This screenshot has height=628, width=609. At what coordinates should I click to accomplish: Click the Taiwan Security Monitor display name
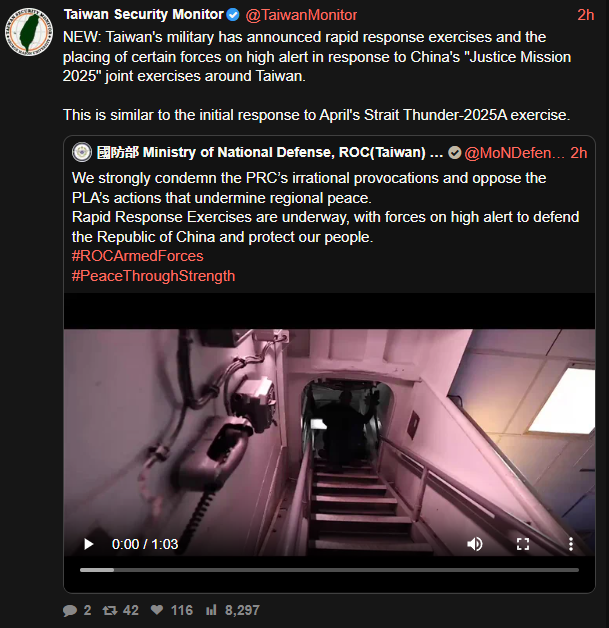click(x=143, y=15)
